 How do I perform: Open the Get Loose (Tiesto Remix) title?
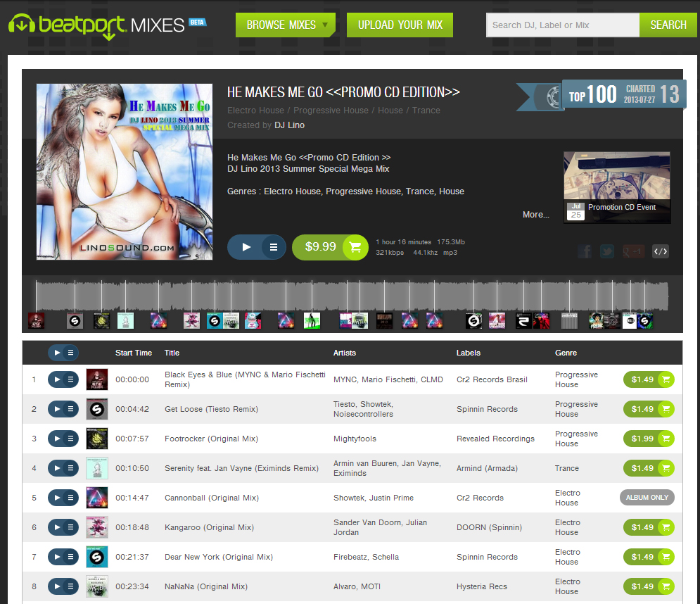click(211, 409)
